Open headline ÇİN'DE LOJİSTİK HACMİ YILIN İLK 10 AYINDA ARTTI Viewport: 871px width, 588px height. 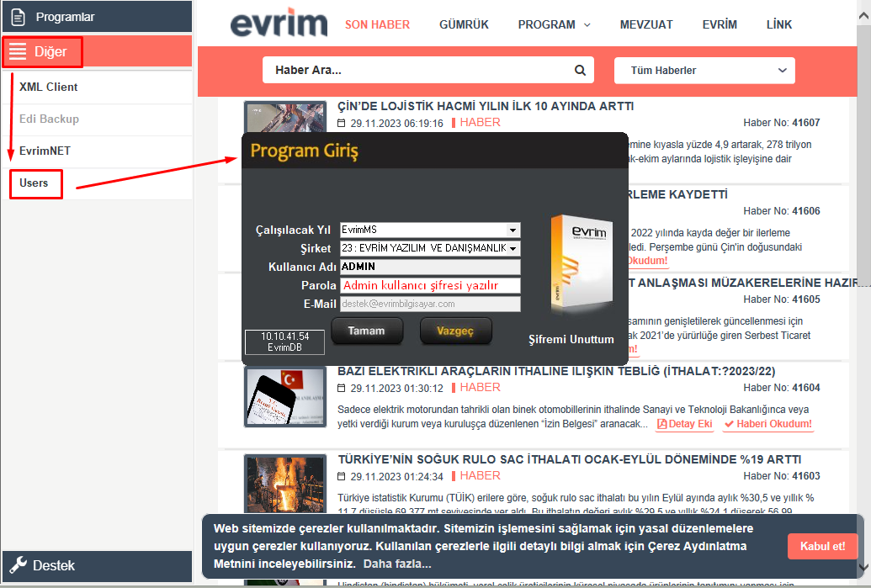click(486, 106)
